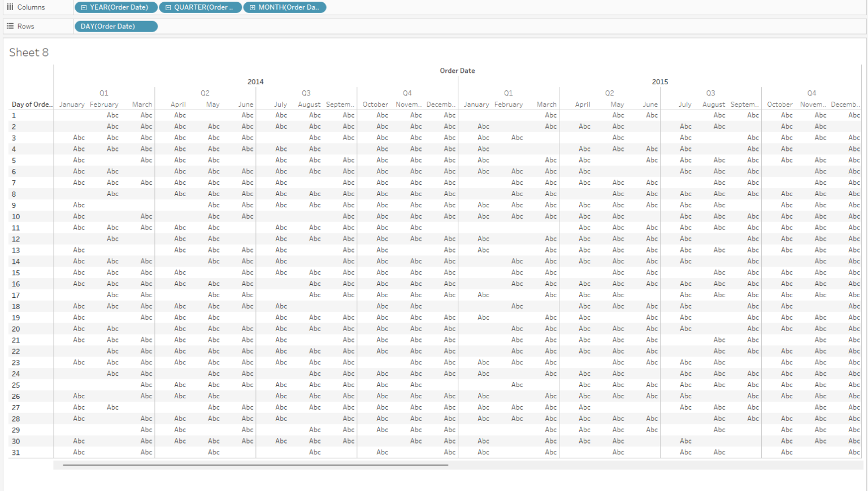Click the horizontal scrollbar below the table

(x=254, y=464)
